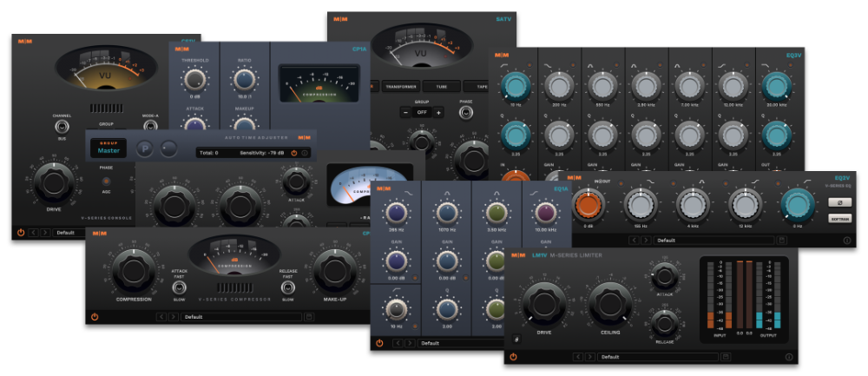Go to the next preset in EQ2V

(646, 241)
